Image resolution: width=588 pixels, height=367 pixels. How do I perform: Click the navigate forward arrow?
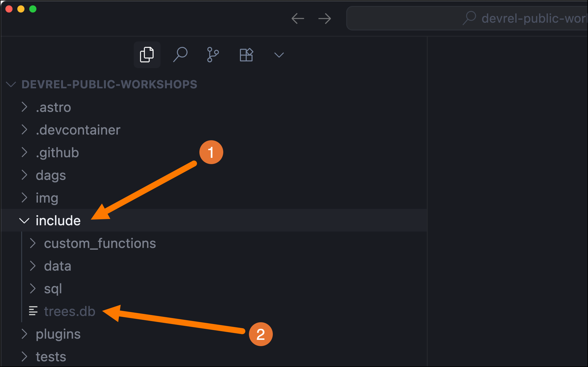[325, 18]
